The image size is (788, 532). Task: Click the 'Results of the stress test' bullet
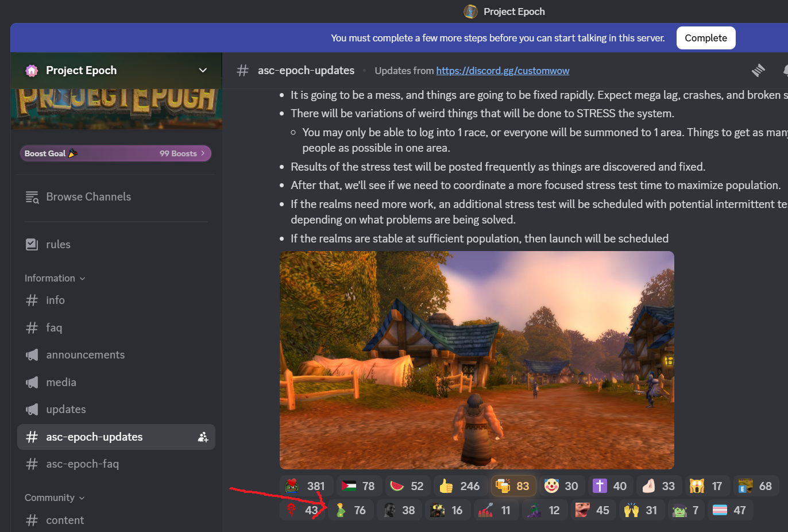498,167
